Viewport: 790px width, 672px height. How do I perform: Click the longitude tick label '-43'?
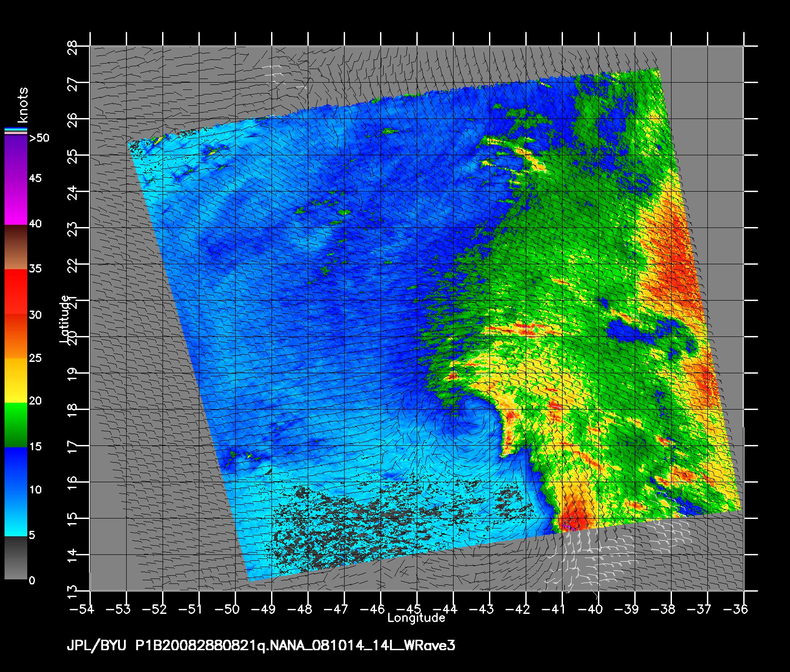(481, 609)
